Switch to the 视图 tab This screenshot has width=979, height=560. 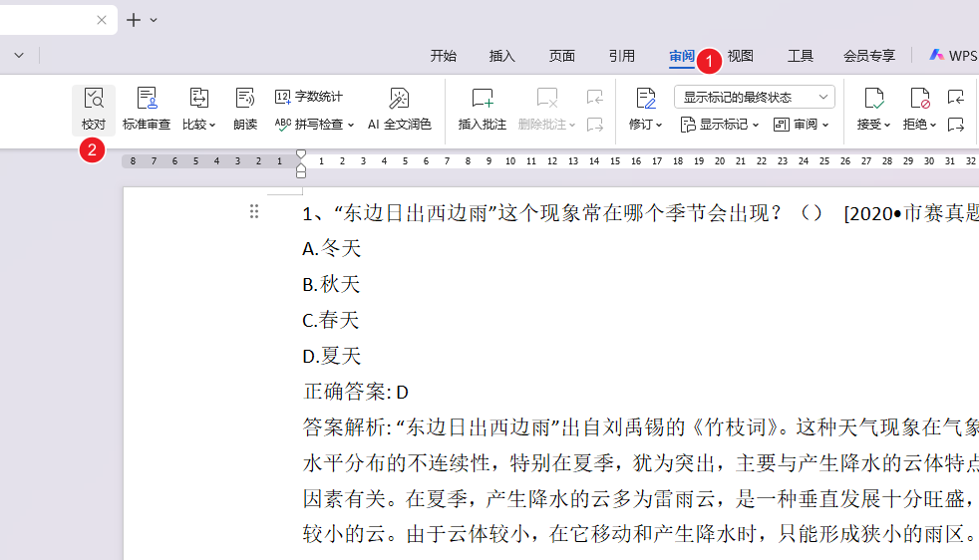pyautogui.click(x=741, y=56)
